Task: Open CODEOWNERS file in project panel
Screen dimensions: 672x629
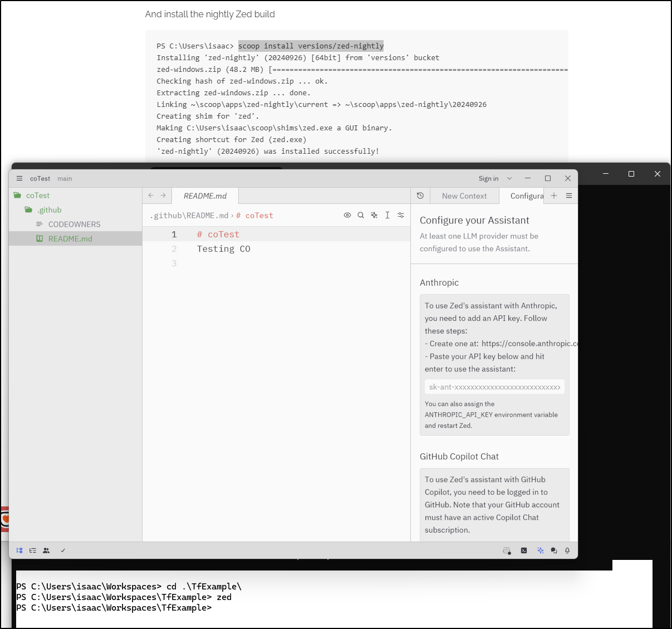Action: [75, 225]
